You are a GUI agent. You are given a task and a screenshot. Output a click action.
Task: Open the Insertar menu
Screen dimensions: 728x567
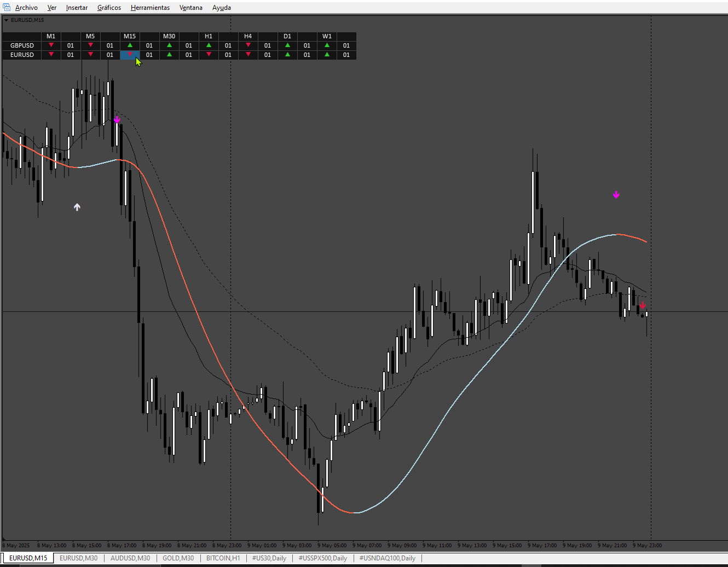tap(77, 8)
